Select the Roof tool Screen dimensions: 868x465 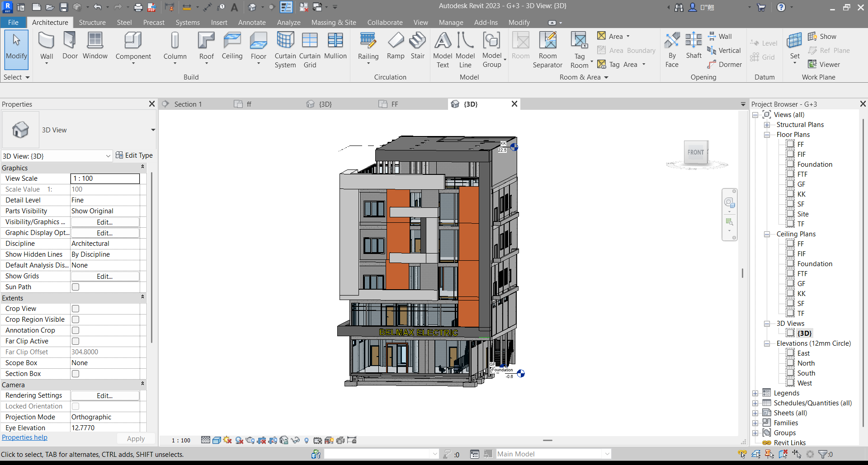tap(206, 47)
